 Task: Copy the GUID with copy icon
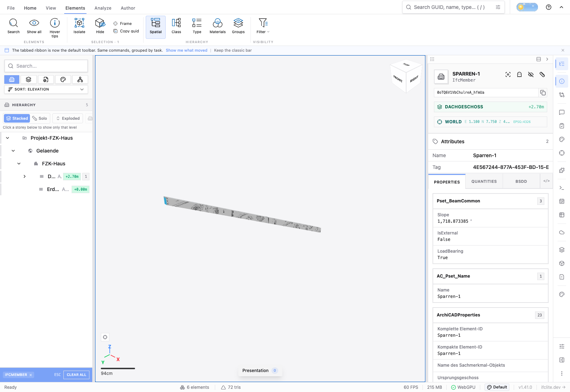[543, 93]
